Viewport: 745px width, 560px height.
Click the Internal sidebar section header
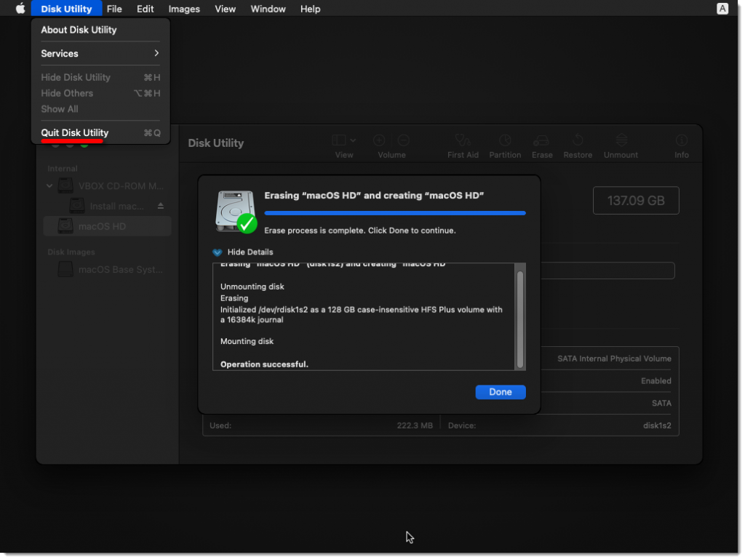click(x=63, y=169)
